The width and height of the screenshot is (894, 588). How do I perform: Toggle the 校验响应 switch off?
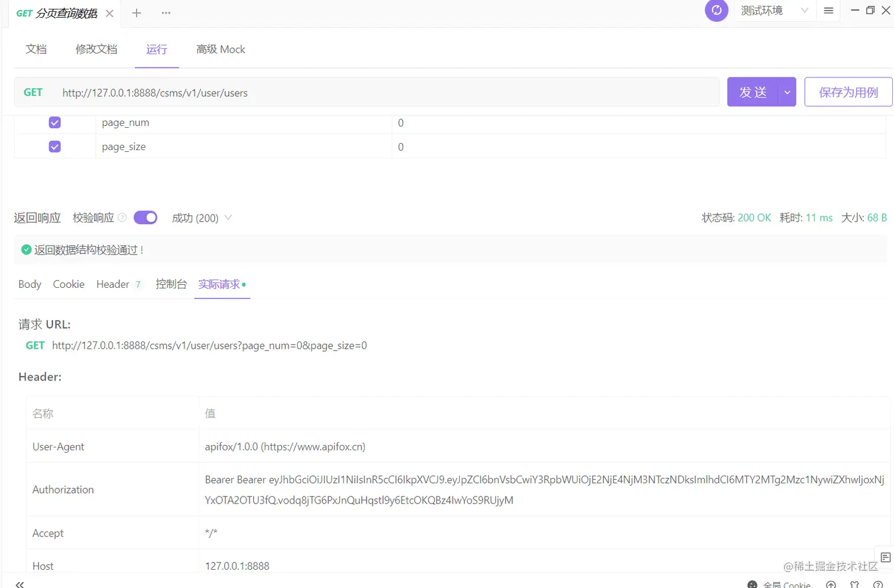click(x=145, y=217)
